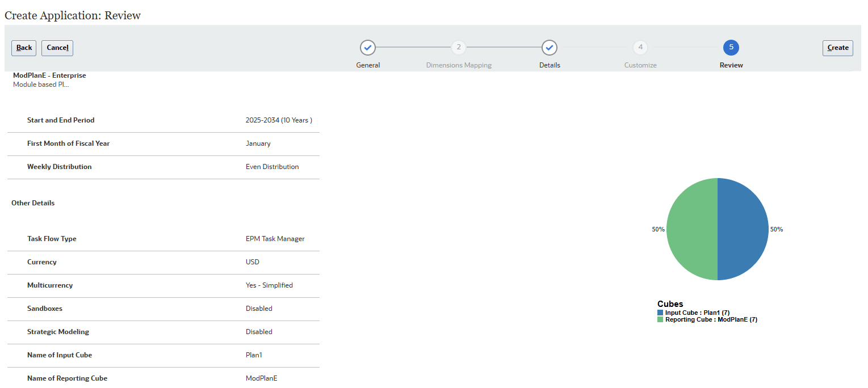Select the Review step circle numbered 5

click(731, 48)
